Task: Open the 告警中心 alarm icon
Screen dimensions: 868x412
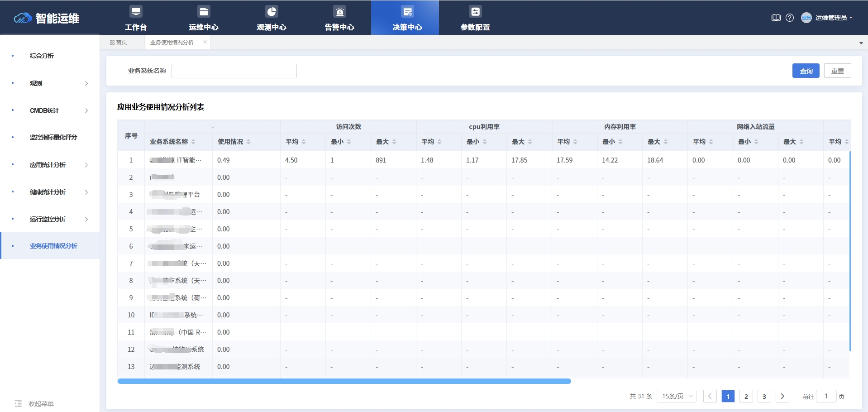Action: pos(339,17)
